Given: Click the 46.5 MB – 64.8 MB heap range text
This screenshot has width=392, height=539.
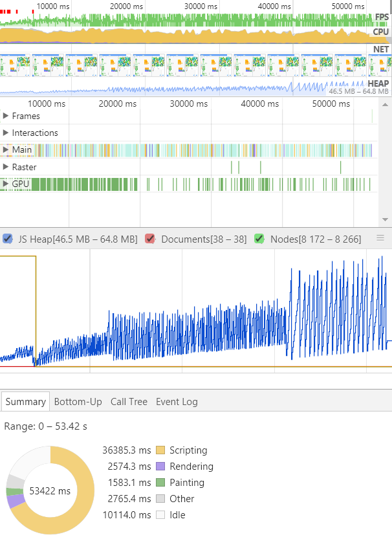Looking at the screenshot, I should tap(358, 91).
